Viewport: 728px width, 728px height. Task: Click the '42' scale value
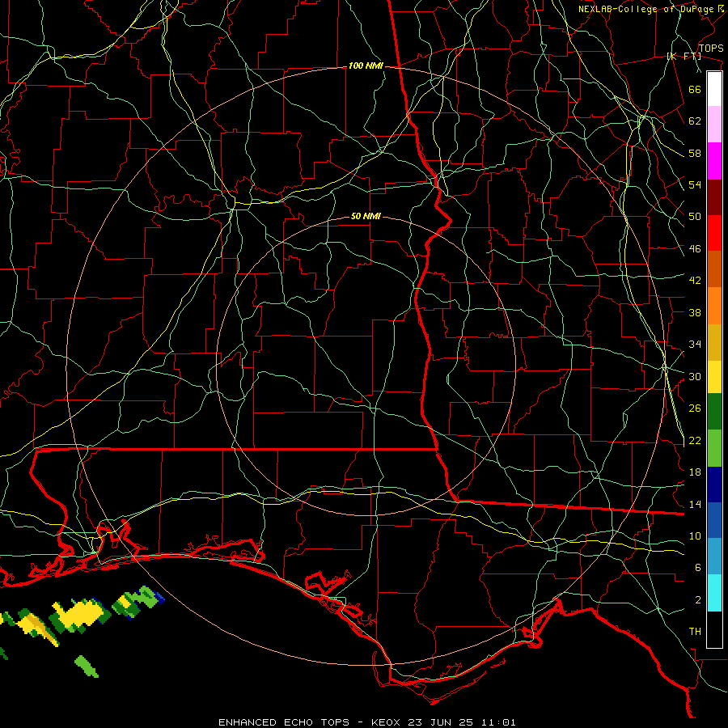[695, 281]
